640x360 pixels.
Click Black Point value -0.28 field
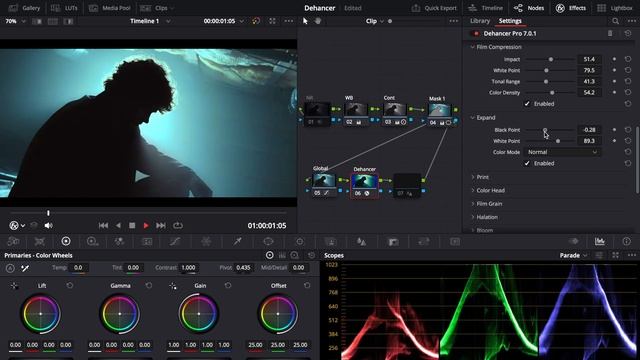coord(589,130)
